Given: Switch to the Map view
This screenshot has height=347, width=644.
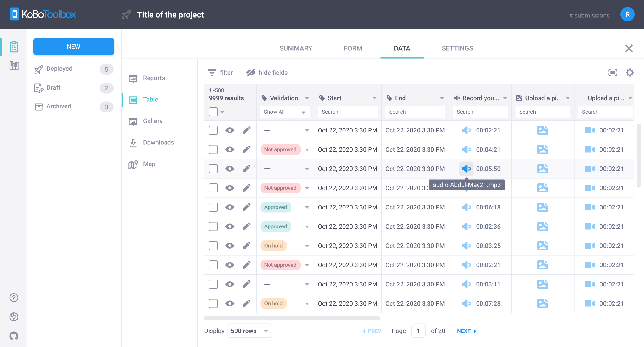Looking at the screenshot, I should click(x=149, y=164).
